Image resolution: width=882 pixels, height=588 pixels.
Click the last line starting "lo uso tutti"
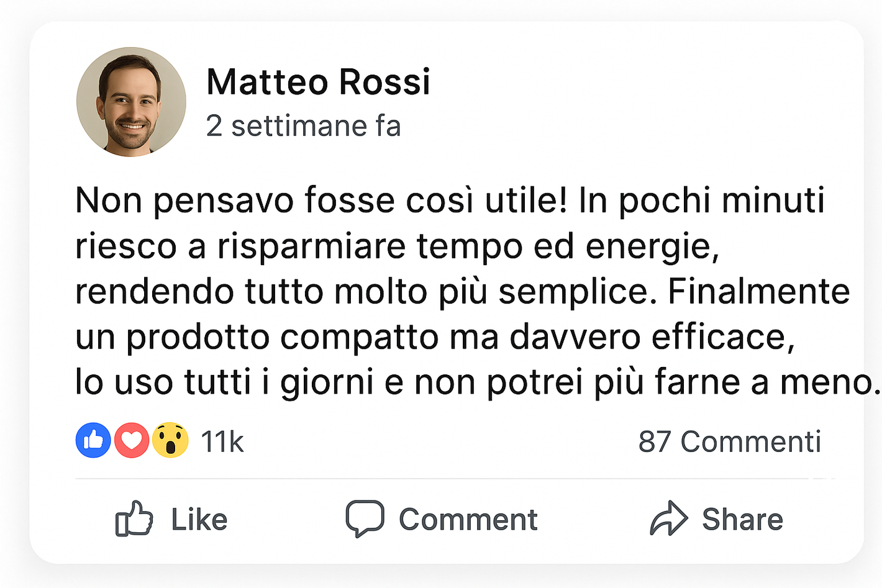477,382
